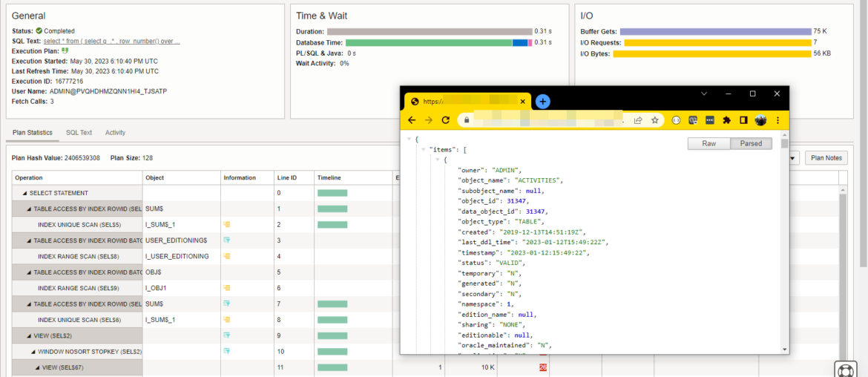This screenshot has height=377, width=868.
Task: Click the Object column header
Action: click(181, 178)
